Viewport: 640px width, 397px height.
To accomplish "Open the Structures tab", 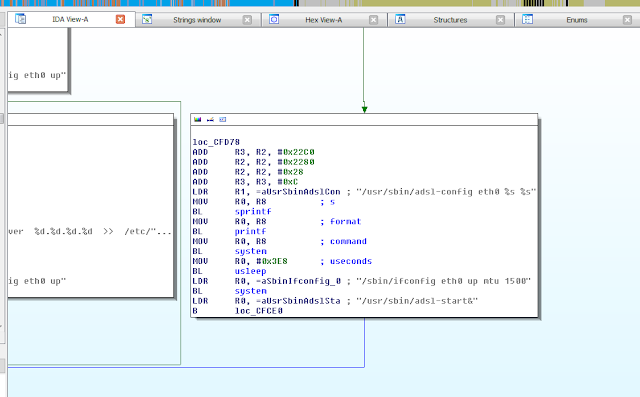I will (450, 20).
